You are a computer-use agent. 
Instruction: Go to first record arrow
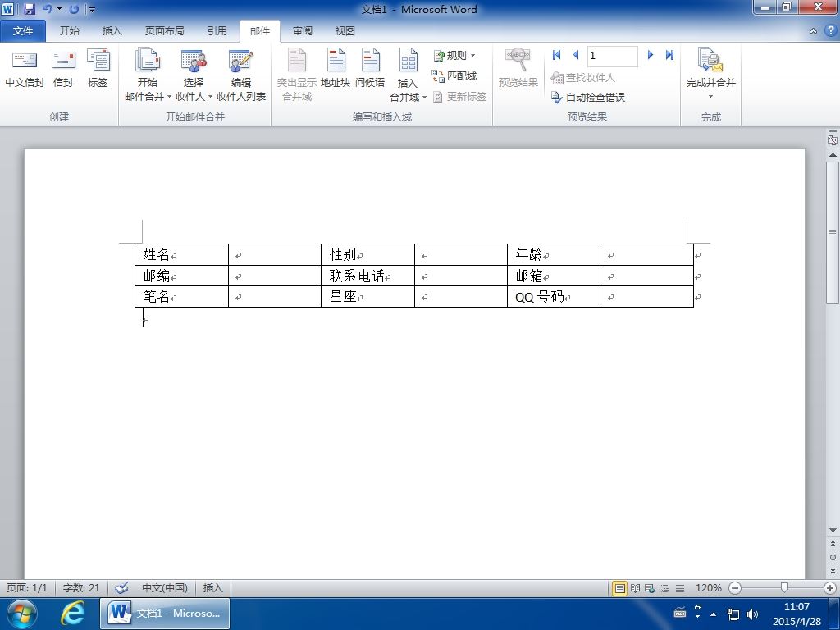557,55
